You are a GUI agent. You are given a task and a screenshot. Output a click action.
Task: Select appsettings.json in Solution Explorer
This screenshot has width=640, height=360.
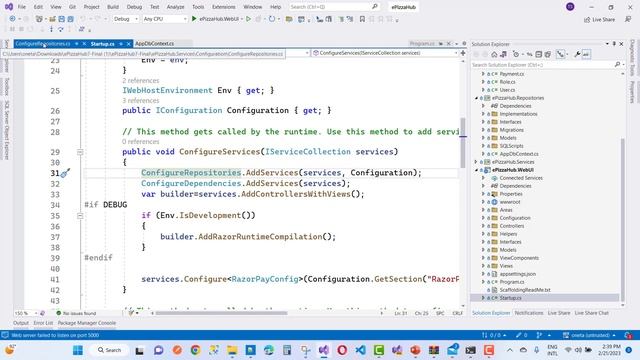coord(518,274)
